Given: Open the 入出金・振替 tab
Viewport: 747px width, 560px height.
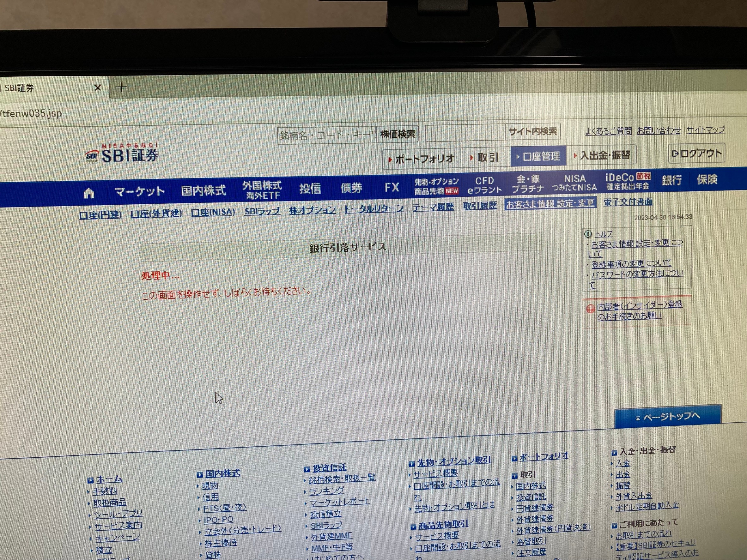Looking at the screenshot, I should [x=602, y=155].
